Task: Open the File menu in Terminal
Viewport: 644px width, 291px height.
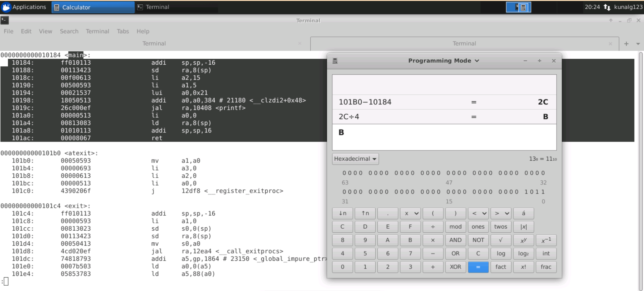Action: tap(9, 31)
